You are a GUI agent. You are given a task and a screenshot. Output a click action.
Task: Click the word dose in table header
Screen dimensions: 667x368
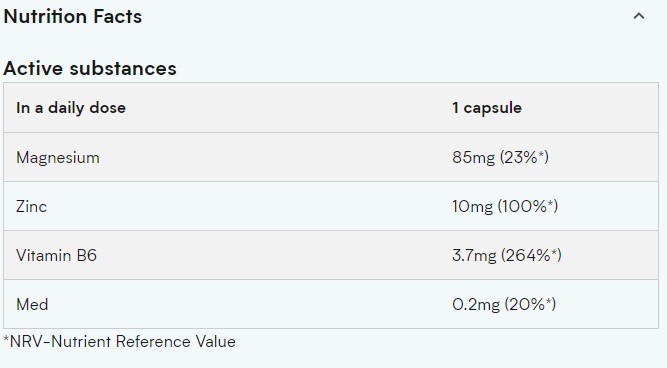pos(108,108)
